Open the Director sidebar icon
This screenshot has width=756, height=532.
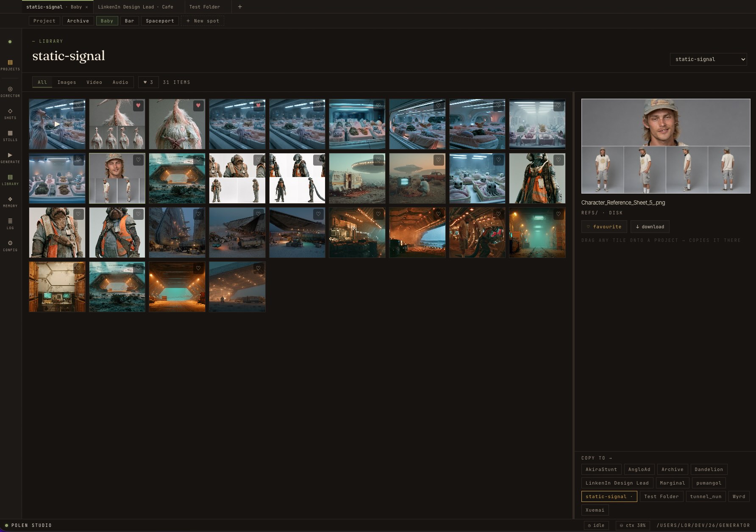coord(10,91)
